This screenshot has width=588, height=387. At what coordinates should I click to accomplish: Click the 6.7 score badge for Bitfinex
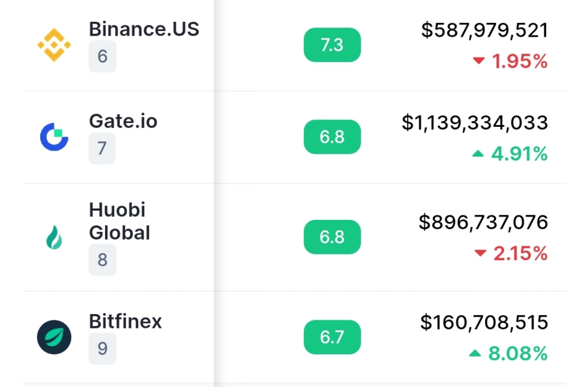(332, 337)
